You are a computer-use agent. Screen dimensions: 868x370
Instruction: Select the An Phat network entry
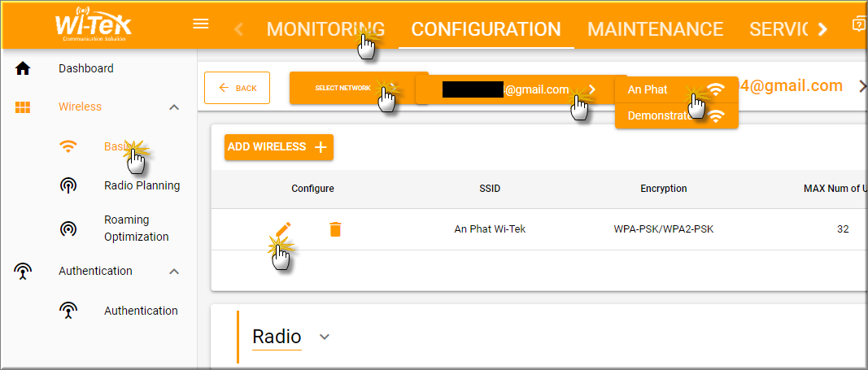(x=677, y=89)
